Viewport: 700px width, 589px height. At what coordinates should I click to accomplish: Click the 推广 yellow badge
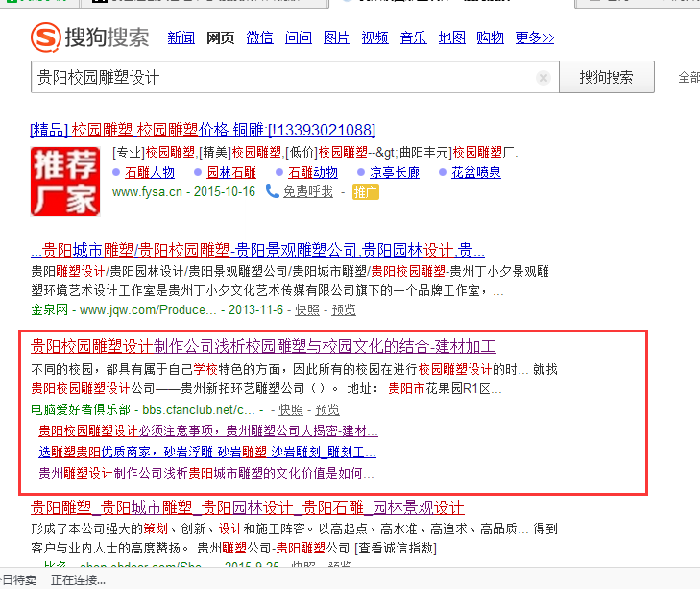tap(365, 192)
